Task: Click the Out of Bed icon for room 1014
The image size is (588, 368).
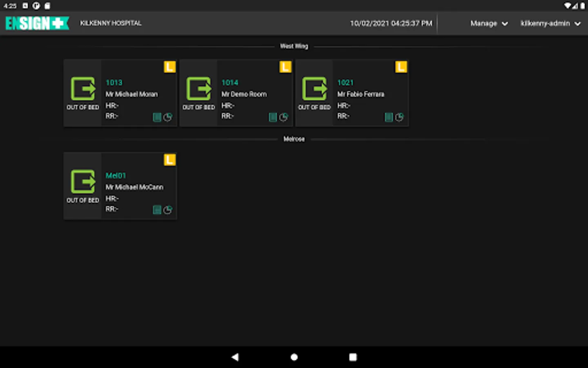Action: [199, 89]
